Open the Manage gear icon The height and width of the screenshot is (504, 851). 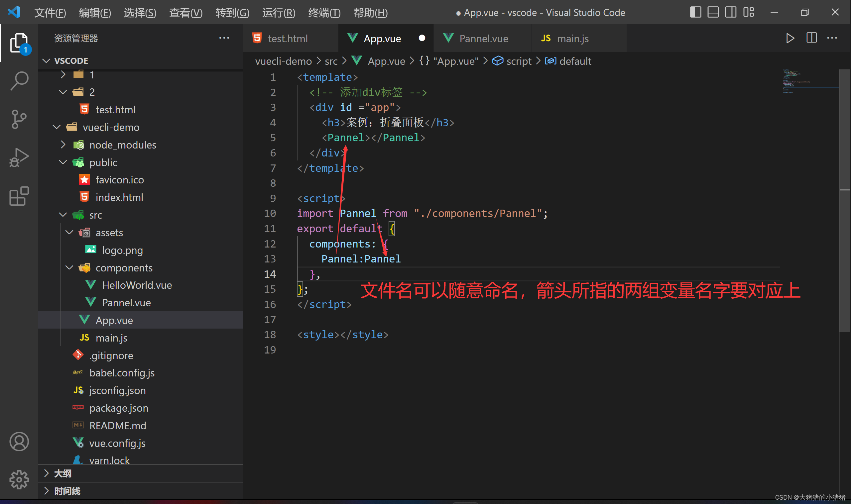pos(19,479)
